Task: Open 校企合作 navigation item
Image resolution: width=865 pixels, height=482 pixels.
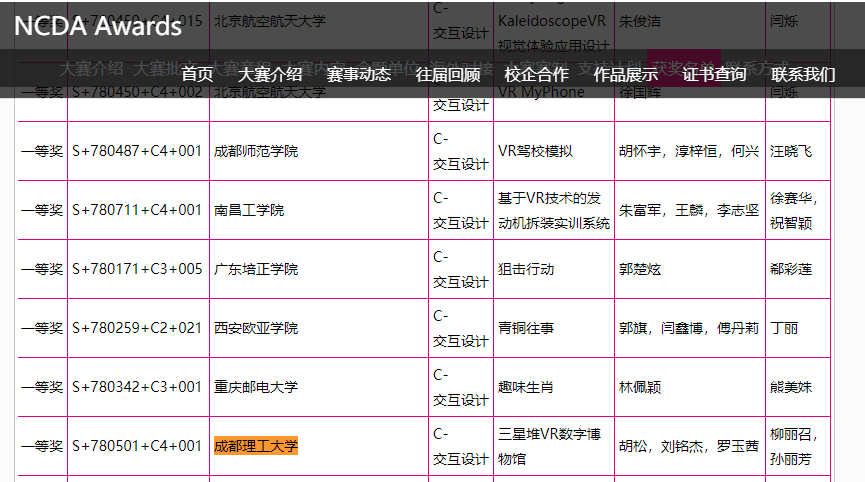Action: pos(537,74)
